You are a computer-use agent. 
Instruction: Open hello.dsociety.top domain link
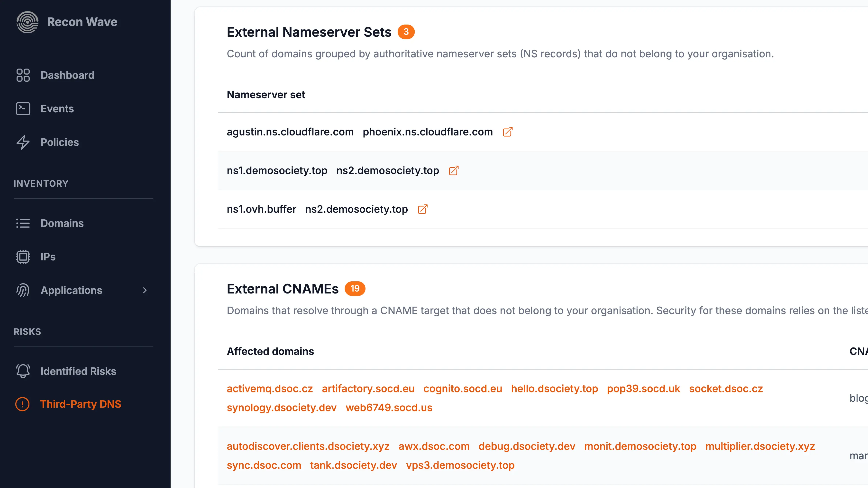(554, 389)
